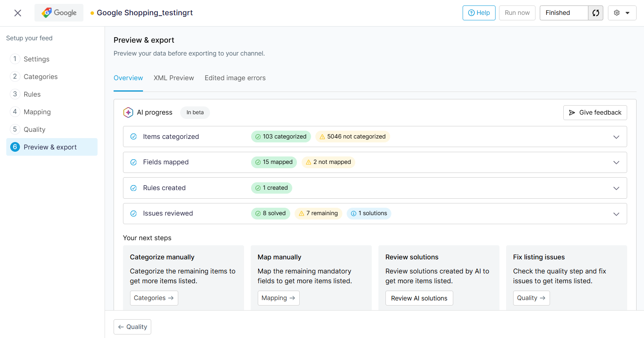This screenshot has width=644, height=338.
Task: Click the Your next steps heading
Action: [x=147, y=238]
